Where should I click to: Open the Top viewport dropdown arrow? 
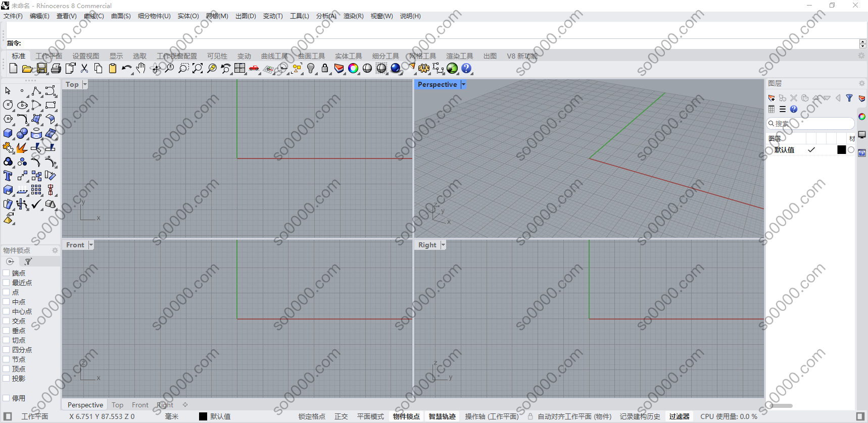(x=85, y=84)
